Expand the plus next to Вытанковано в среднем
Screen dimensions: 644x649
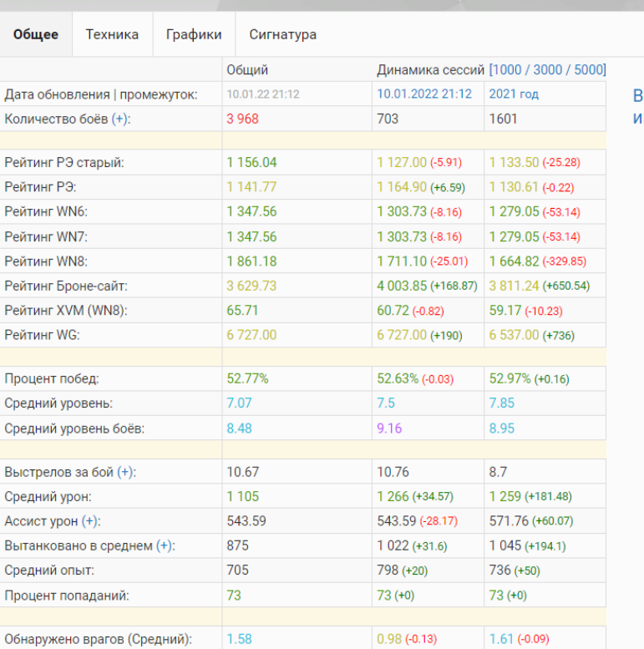[x=165, y=545]
